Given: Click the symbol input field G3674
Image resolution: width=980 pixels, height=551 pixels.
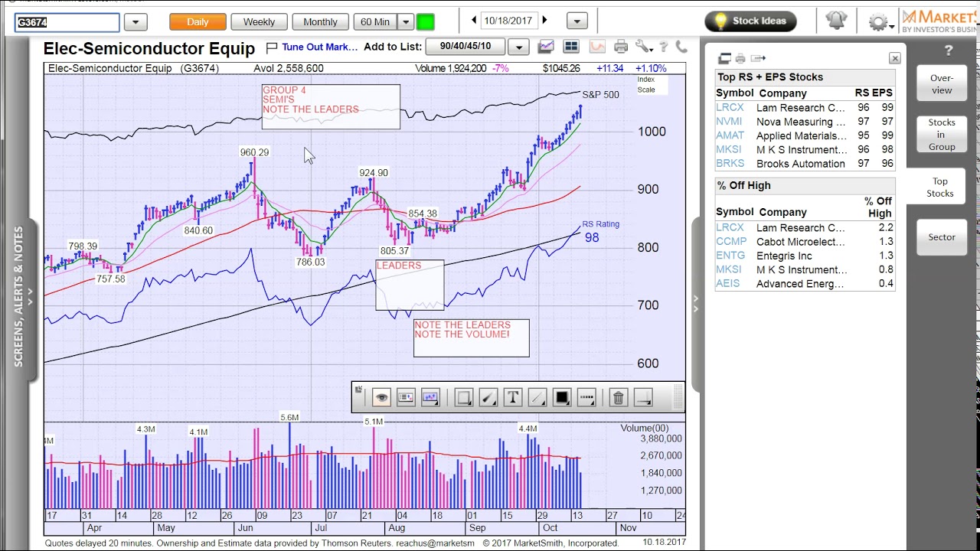Looking at the screenshot, I should pos(67,22).
